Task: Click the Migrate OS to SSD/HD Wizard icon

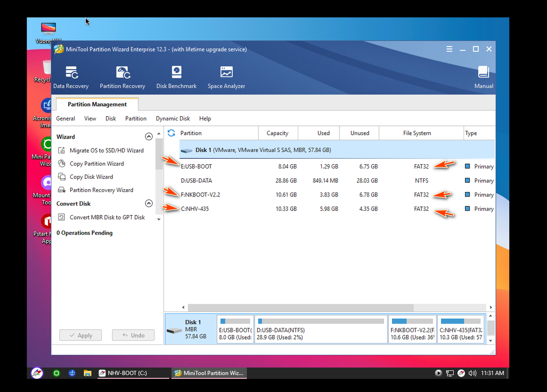Action: [62, 150]
